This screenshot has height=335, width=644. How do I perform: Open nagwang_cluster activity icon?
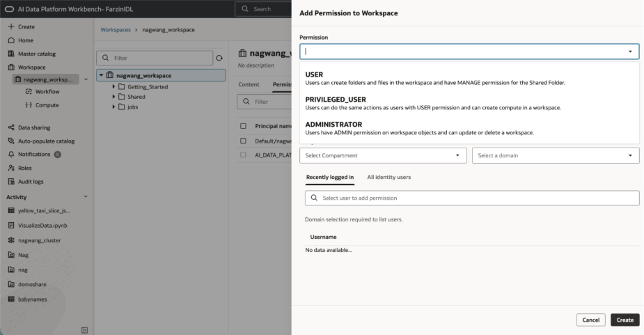tap(11, 240)
